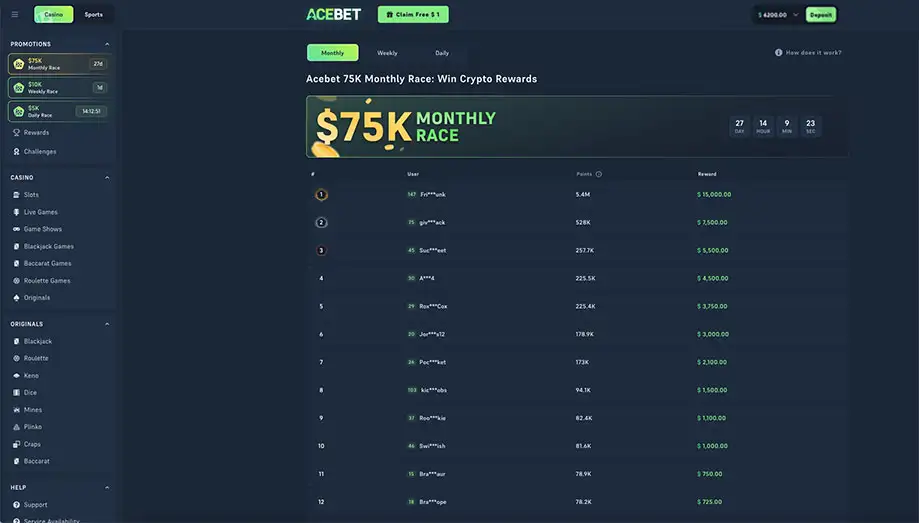Screen dimensions: 919x523
Task: Open the $10K Weekly Race promotion
Action: point(59,88)
